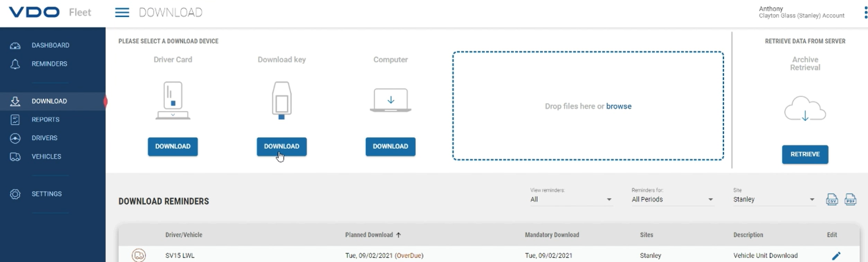Click the Archive Retrieval cloud icon
The height and width of the screenshot is (262, 868).
coord(805,109)
